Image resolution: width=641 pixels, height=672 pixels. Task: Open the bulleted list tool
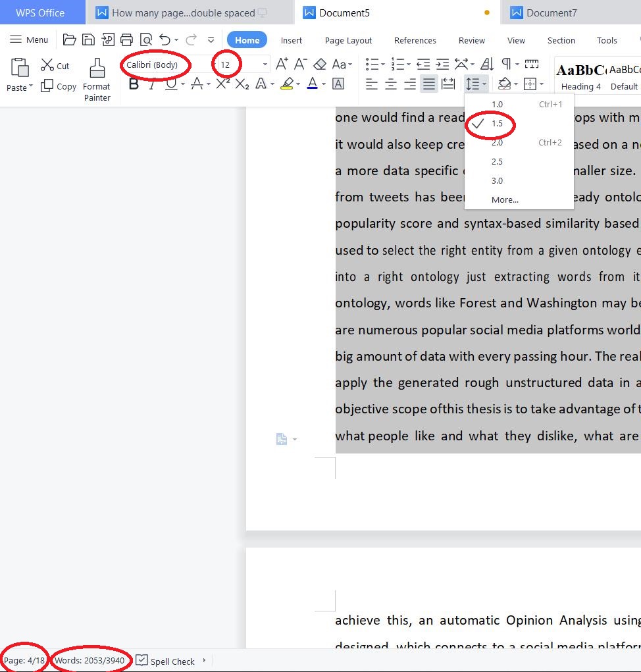[373, 65]
